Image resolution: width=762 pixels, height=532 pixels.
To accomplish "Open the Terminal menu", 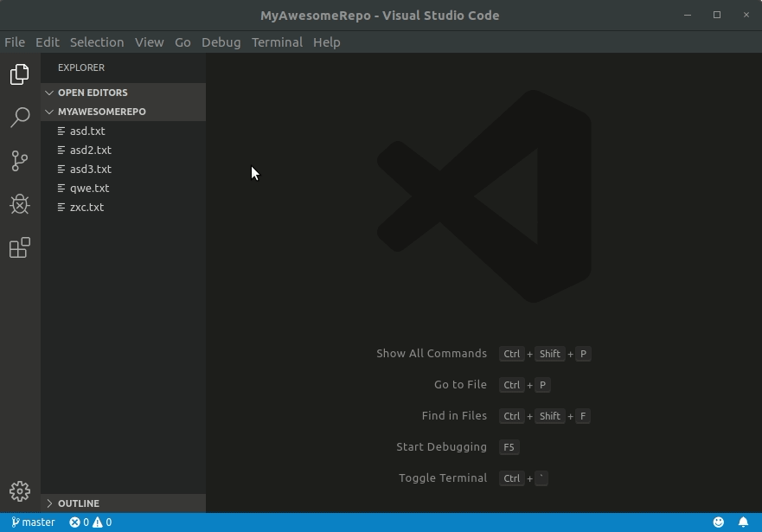I will pos(277,42).
